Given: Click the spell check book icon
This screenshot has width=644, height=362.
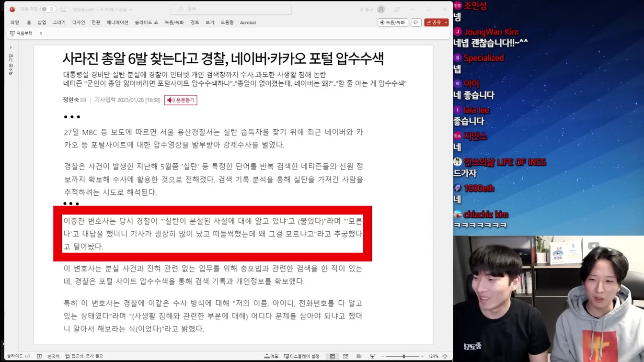Looking at the screenshot, I should 39,356.
